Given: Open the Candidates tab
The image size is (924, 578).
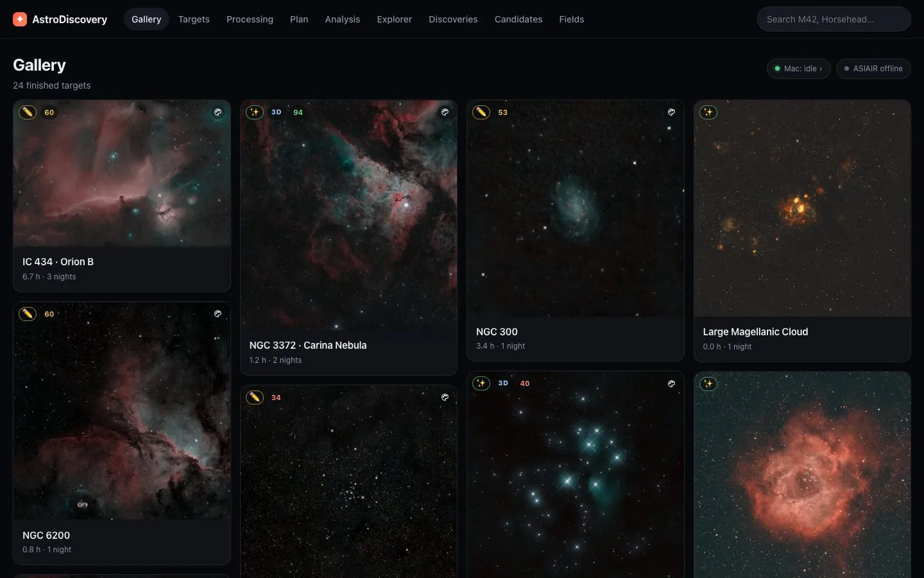Looking at the screenshot, I should (518, 19).
